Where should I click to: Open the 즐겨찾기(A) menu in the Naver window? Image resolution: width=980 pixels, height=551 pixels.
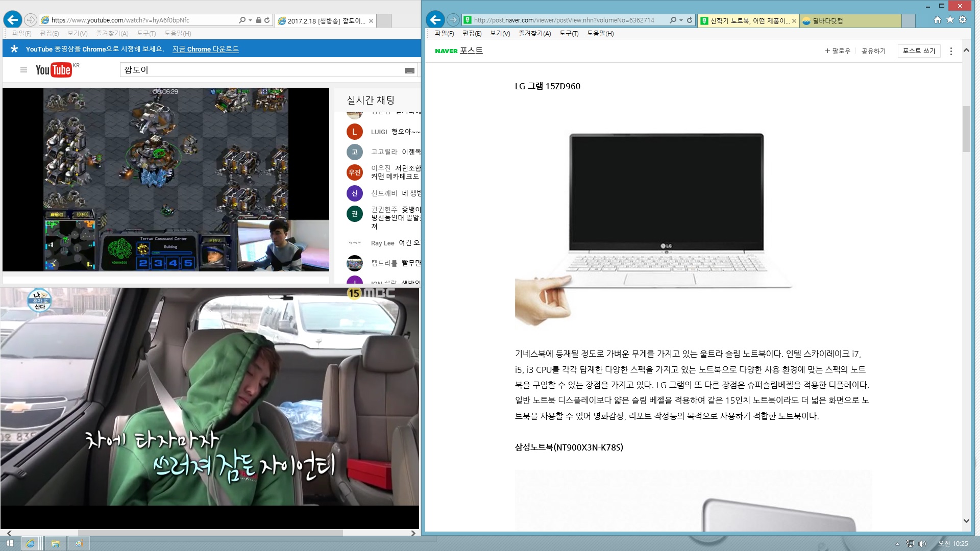(x=534, y=33)
